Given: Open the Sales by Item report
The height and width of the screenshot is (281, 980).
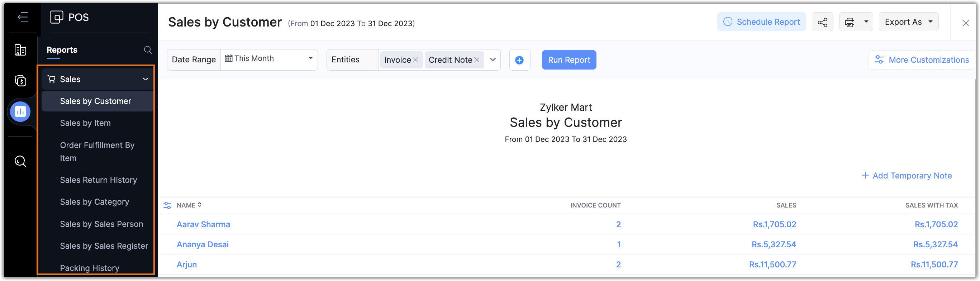Looking at the screenshot, I should (85, 123).
